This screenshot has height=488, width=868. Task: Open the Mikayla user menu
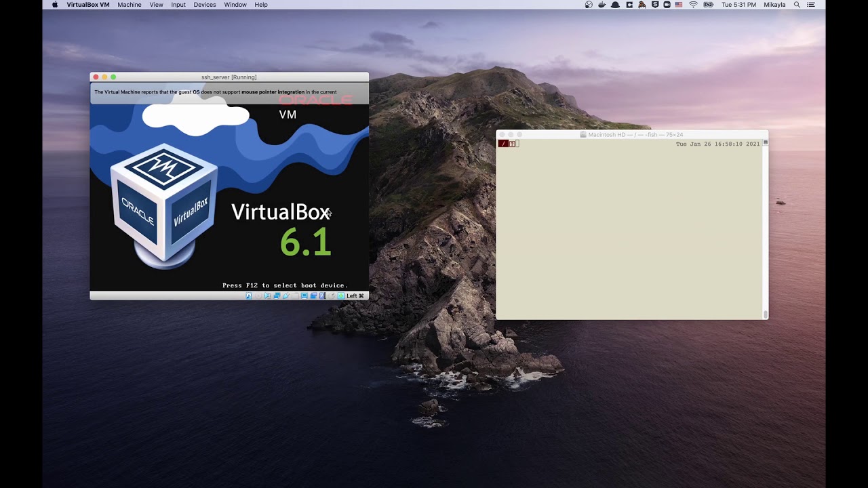774,5
